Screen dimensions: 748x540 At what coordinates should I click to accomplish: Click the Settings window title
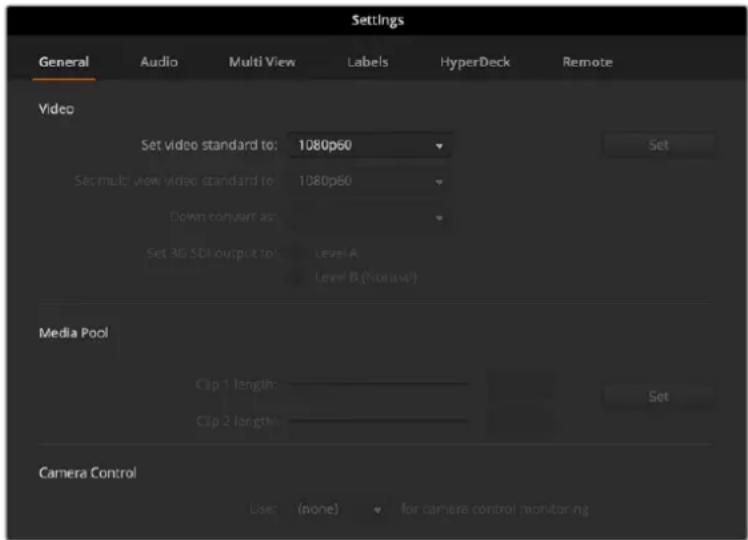click(377, 21)
